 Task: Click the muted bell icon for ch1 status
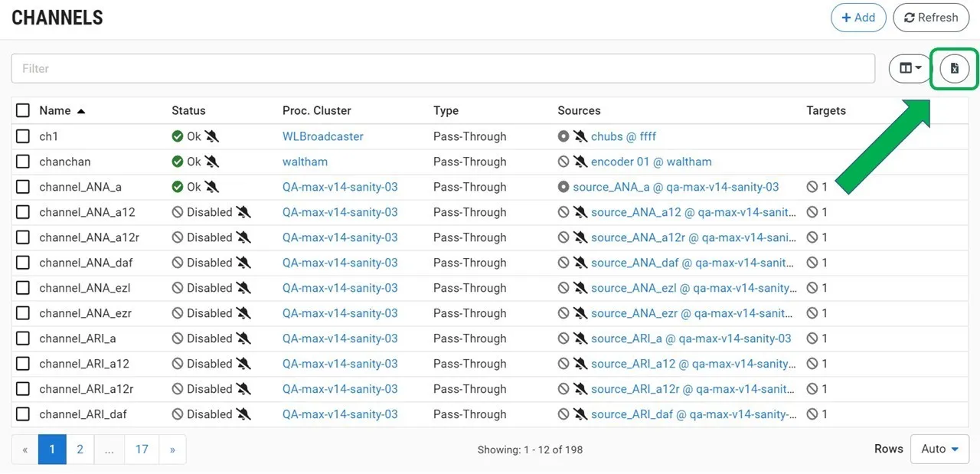[x=212, y=136]
